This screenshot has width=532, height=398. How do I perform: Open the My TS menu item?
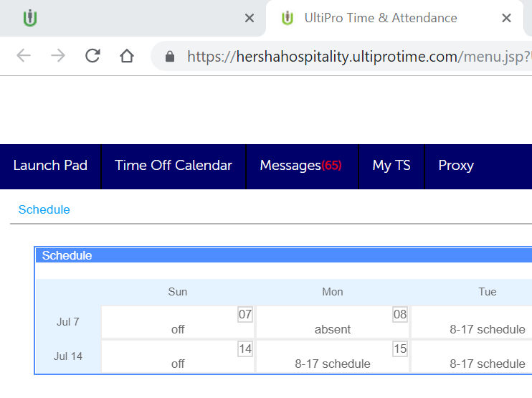391,166
